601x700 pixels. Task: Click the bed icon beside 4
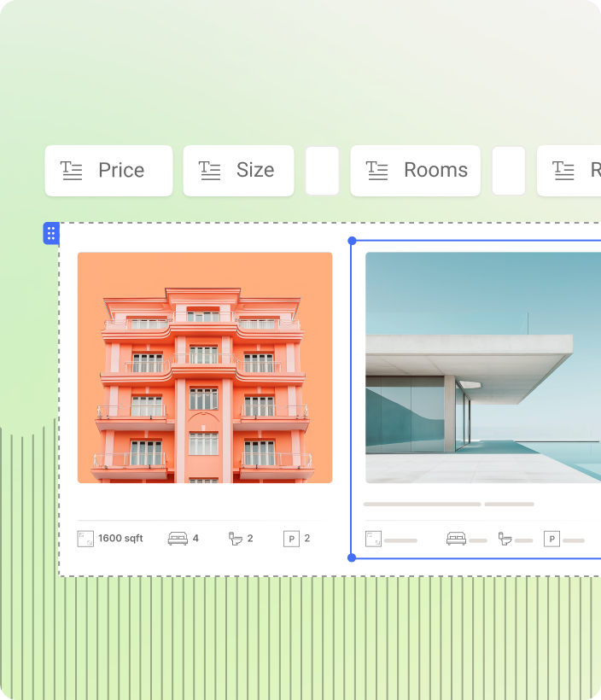pyautogui.click(x=178, y=539)
